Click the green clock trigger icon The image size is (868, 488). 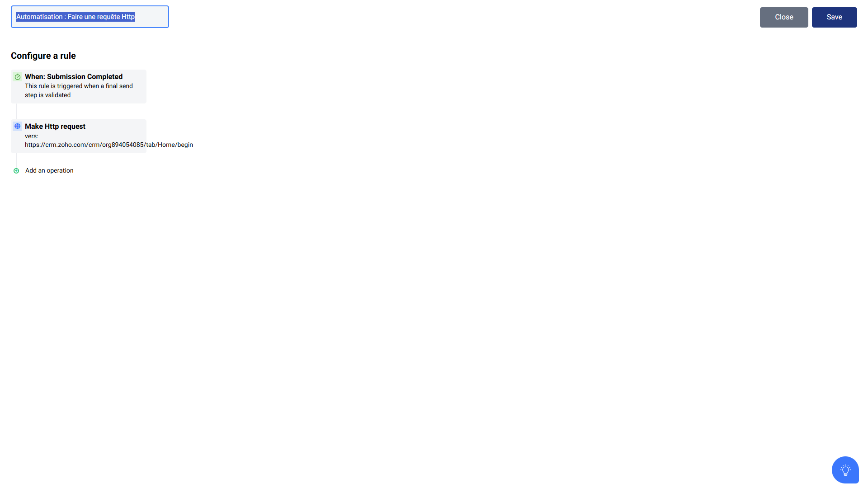[18, 77]
